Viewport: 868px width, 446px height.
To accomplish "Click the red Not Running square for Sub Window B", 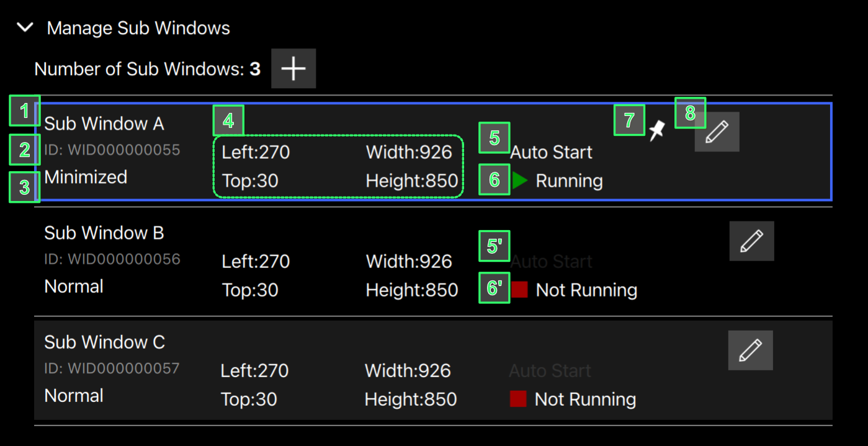I will click(519, 290).
